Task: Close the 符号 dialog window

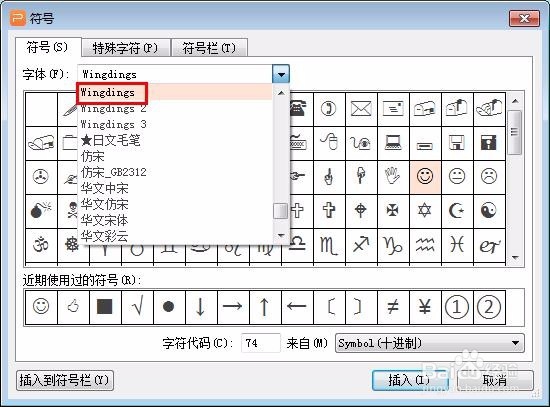Action: pyautogui.click(x=524, y=18)
